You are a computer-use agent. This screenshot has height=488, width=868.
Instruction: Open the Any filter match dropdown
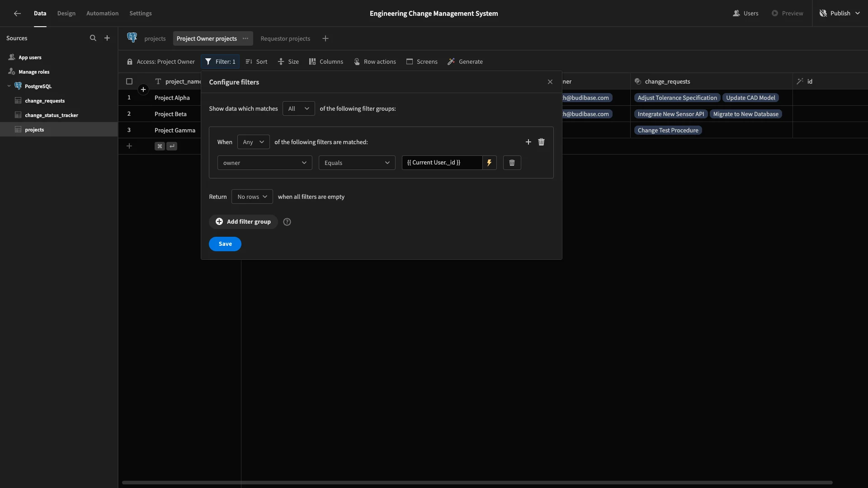pyautogui.click(x=254, y=142)
